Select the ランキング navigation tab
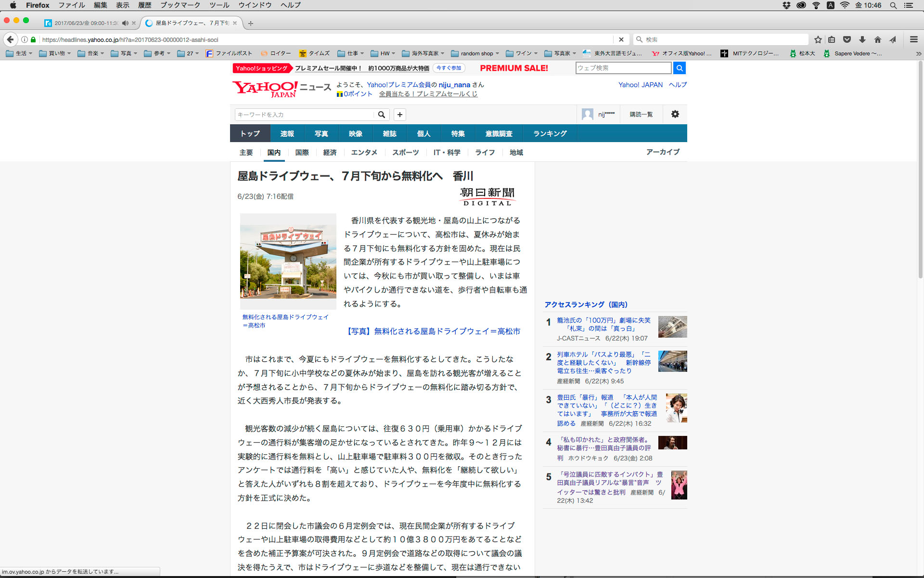 click(x=550, y=133)
